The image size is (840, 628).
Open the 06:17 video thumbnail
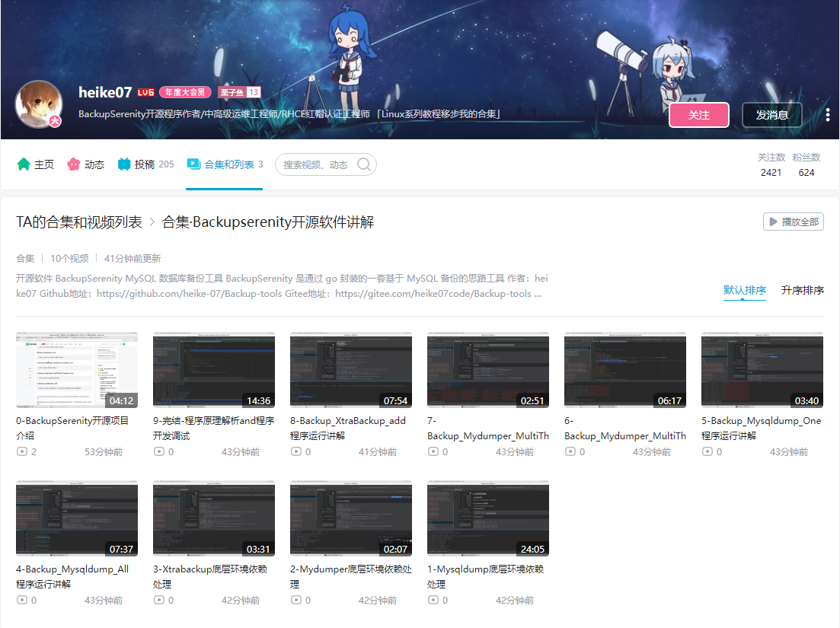point(625,370)
